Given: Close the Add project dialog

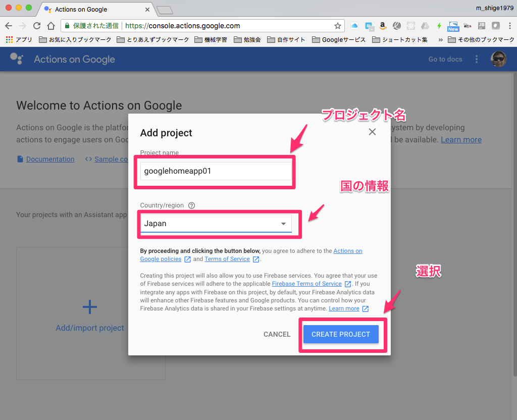Looking at the screenshot, I should click(x=372, y=132).
